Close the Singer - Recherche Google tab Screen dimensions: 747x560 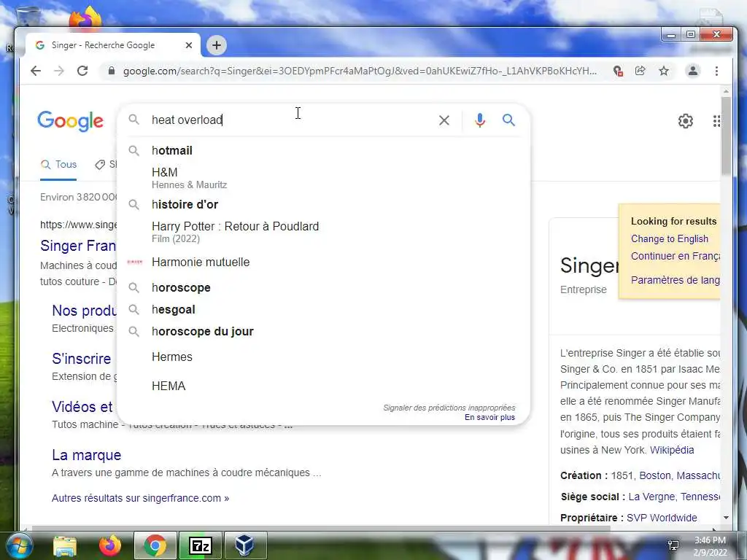point(189,45)
